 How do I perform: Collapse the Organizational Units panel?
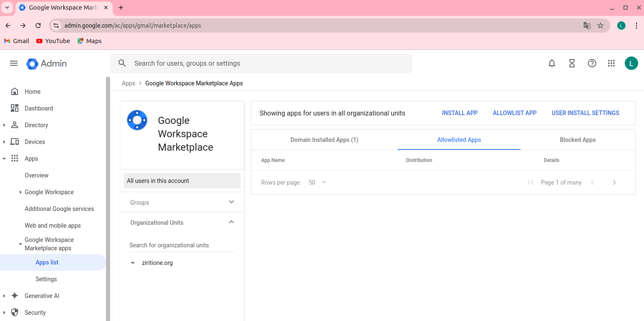pyautogui.click(x=232, y=222)
